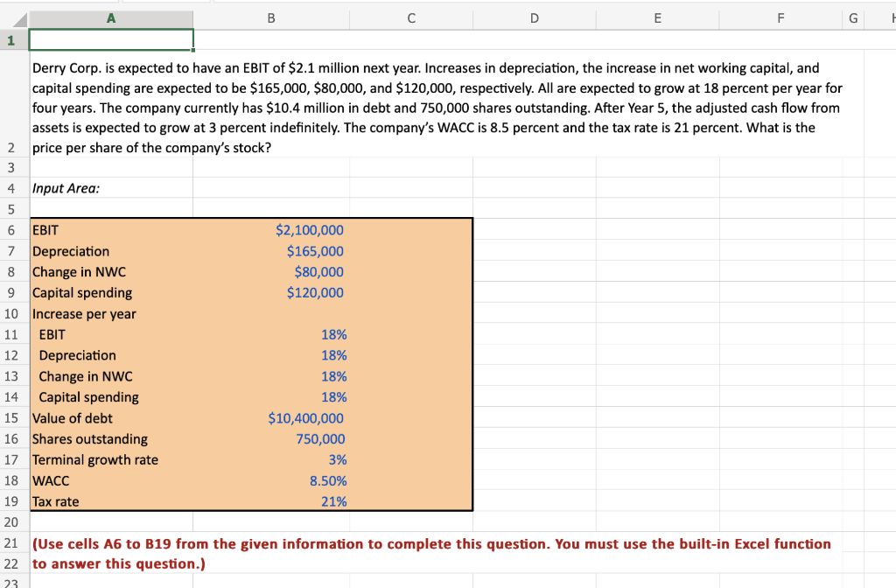Select the 'Increase per year' cell

[84, 314]
